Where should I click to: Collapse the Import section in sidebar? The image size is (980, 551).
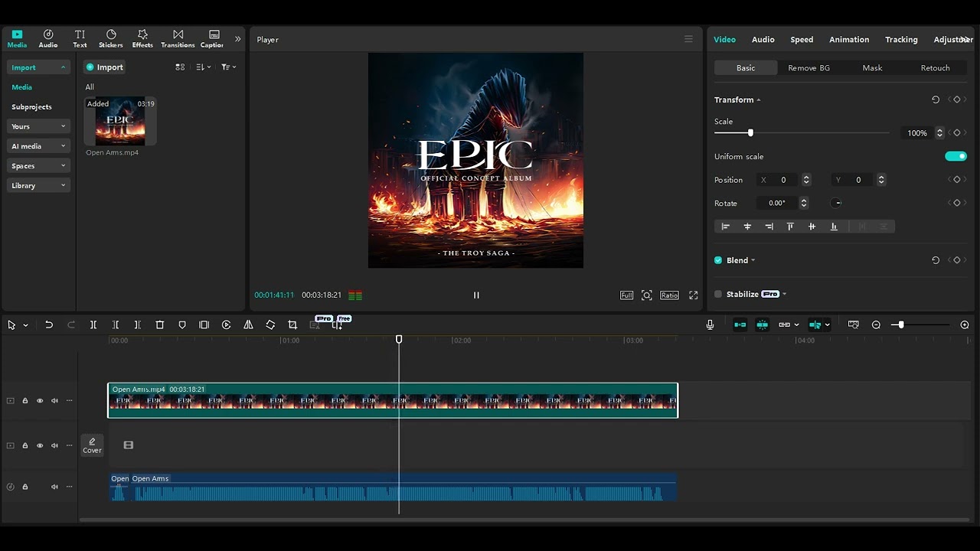tap(63, 67)
